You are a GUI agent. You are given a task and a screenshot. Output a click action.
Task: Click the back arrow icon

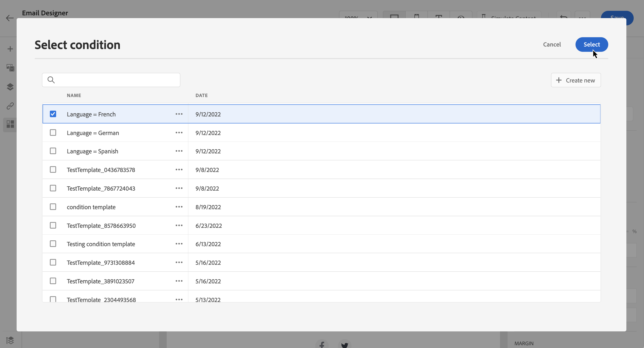10,18
